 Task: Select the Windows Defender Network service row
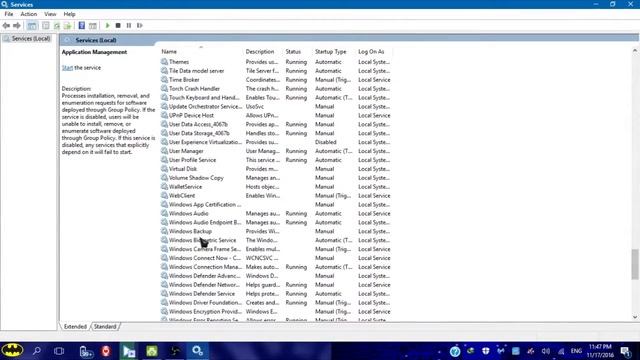(x=276, y=285)
